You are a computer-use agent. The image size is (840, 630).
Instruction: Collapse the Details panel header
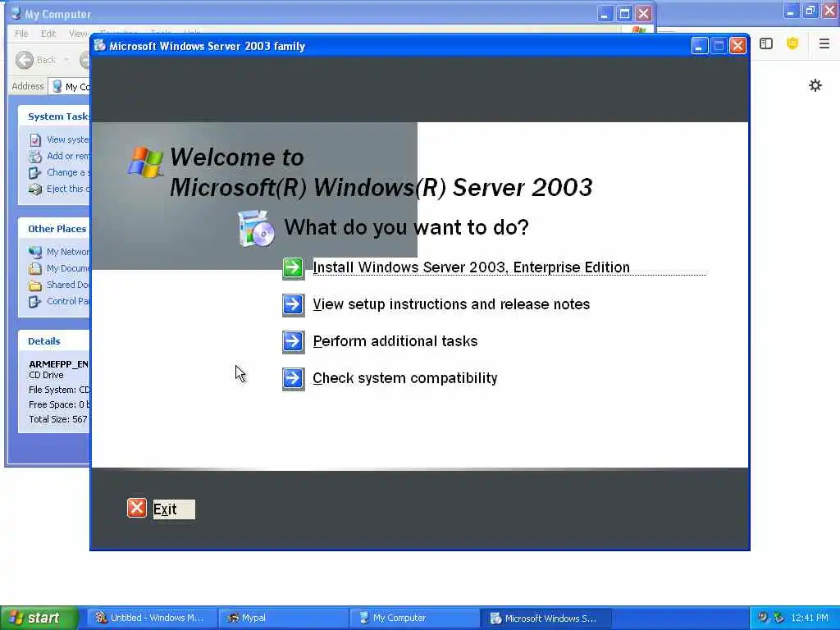pos(55,341)
